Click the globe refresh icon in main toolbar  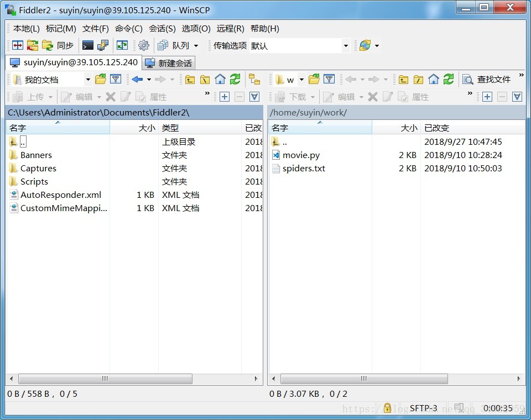click(365, 45)
